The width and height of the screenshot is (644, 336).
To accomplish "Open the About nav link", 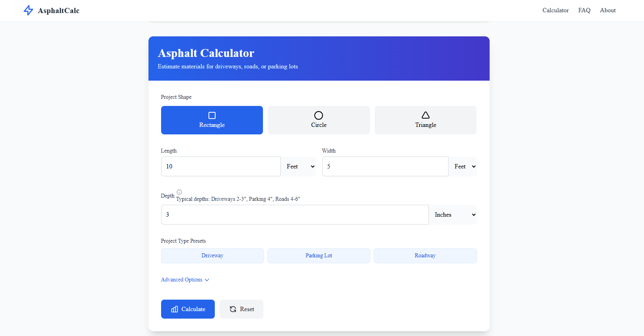I will coord(607,10).
